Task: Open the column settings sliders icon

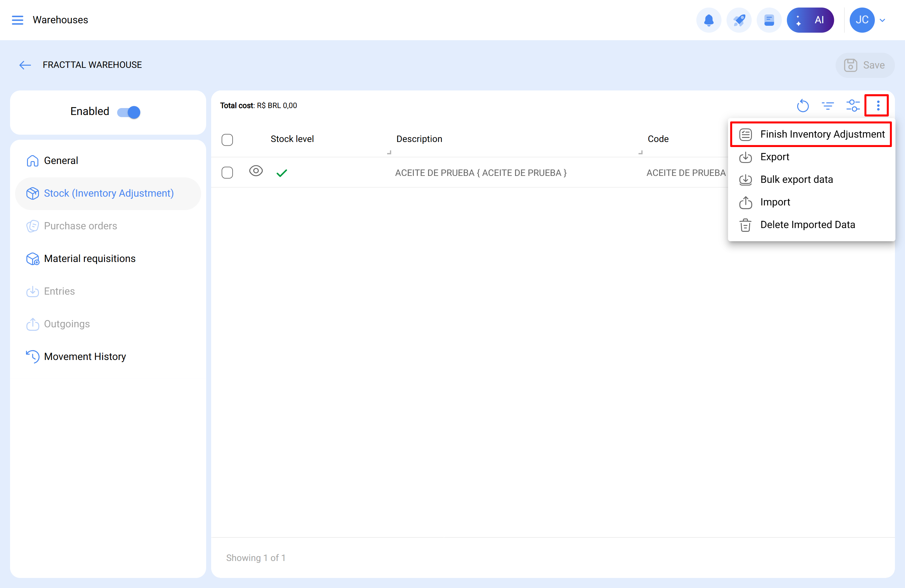Action: pyautogui.click(x=853, y=106)
